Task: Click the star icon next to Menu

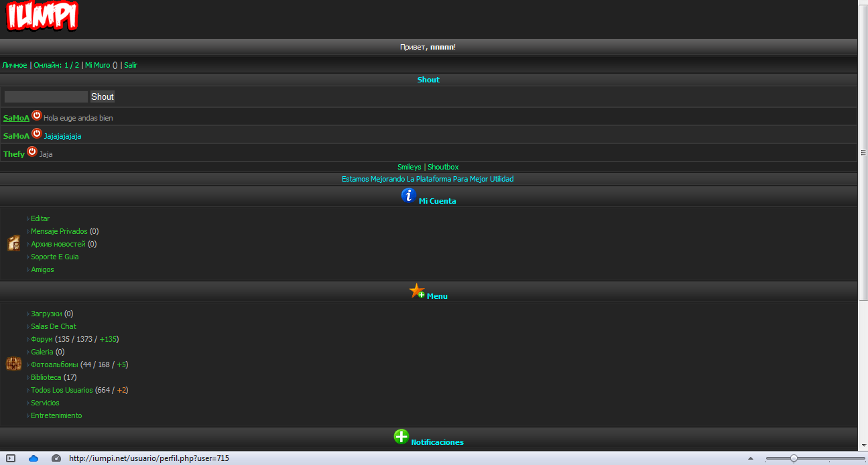Action: [x=417, y=291]
